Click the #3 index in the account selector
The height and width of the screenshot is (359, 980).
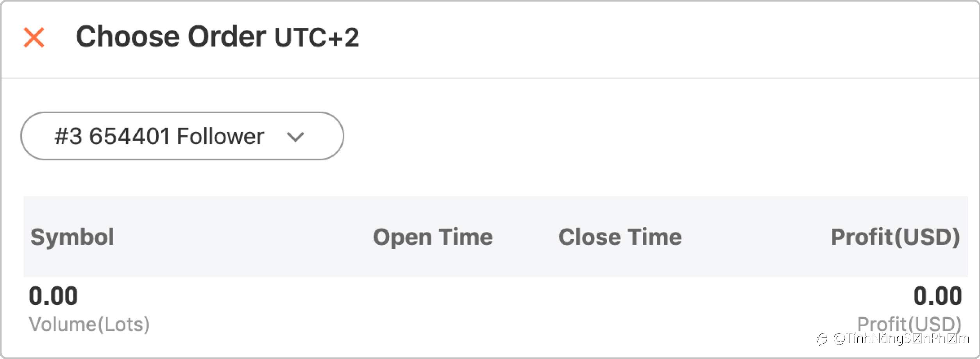68,136
